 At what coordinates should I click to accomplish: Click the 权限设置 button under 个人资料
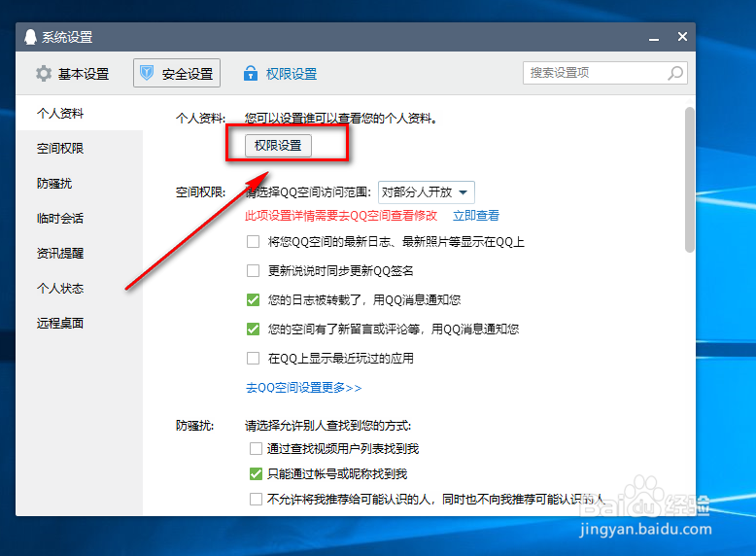click(278, 145)
